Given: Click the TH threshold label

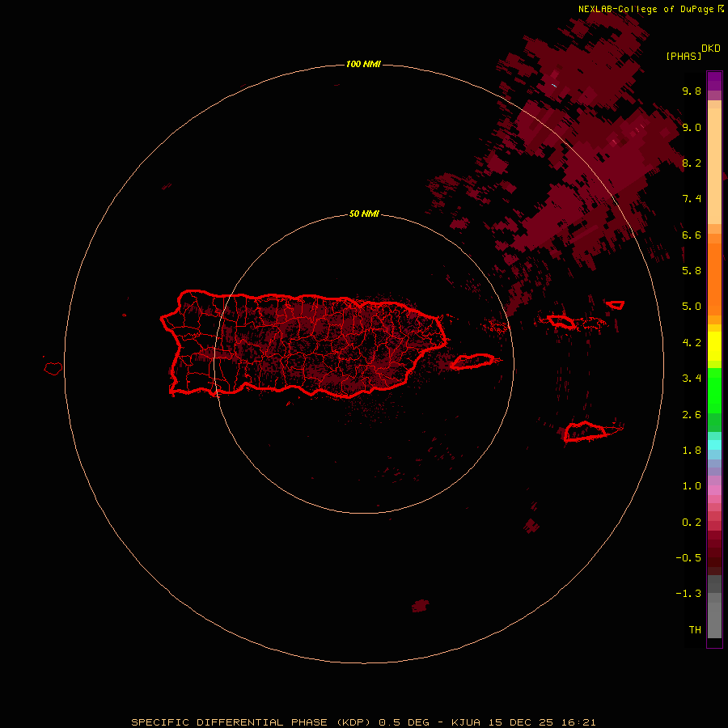Looking at the screenshot, I should click(x=695, y=630).
